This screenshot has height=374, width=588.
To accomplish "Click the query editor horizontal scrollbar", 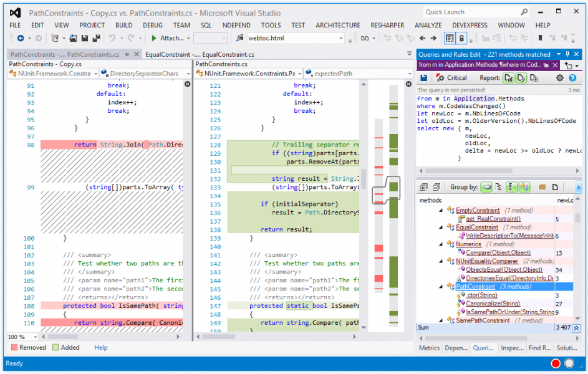I will (x=469, y=171).
